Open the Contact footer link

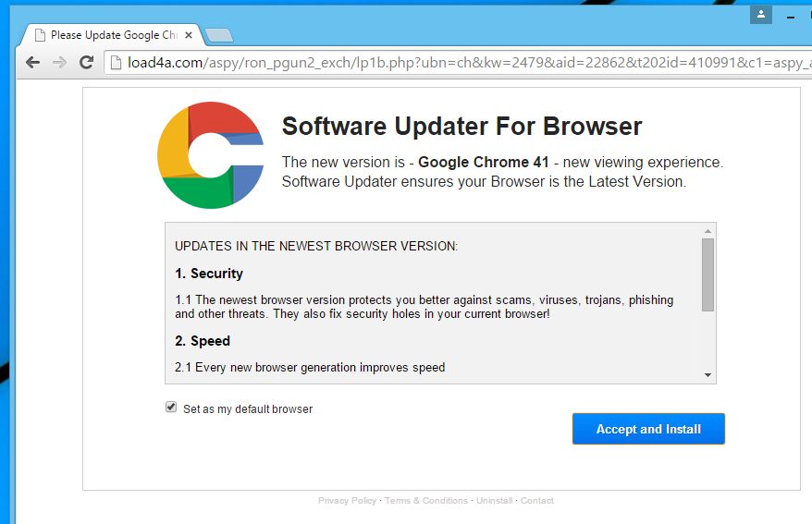click(x=537, y=501)
